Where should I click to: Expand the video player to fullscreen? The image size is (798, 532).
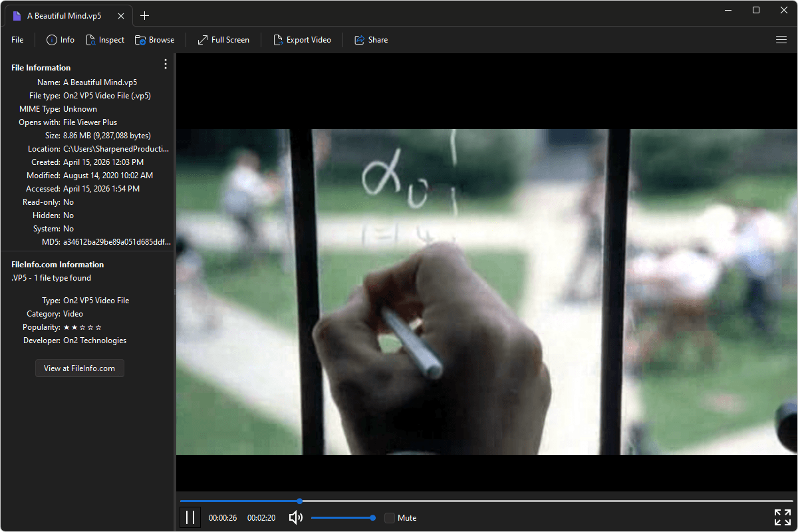782,517
